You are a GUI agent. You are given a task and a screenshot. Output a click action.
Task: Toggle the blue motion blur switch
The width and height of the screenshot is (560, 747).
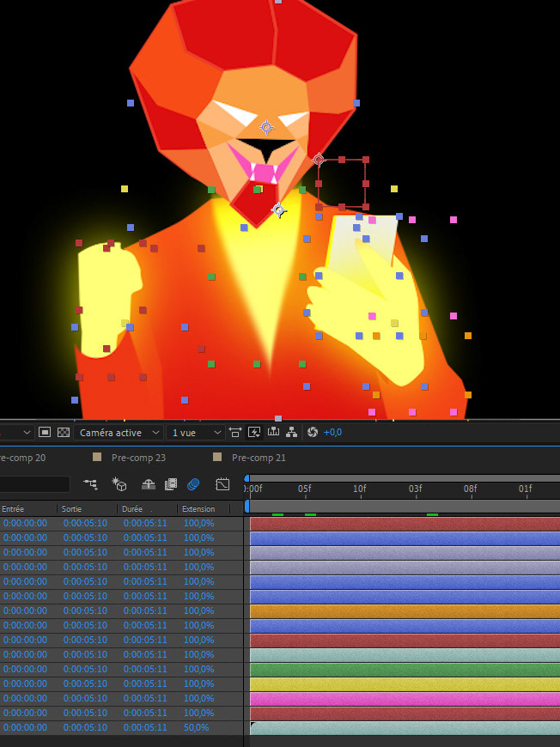(193, 484)
